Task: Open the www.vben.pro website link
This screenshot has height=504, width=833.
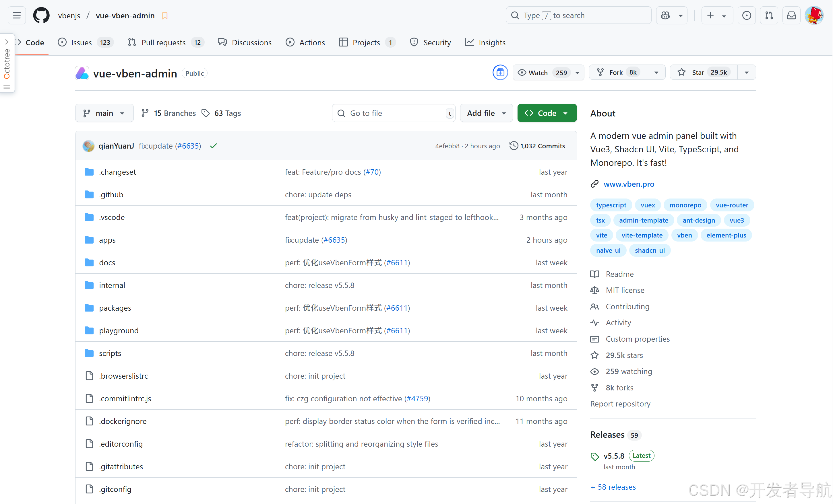Action: (x=629, y=184)
